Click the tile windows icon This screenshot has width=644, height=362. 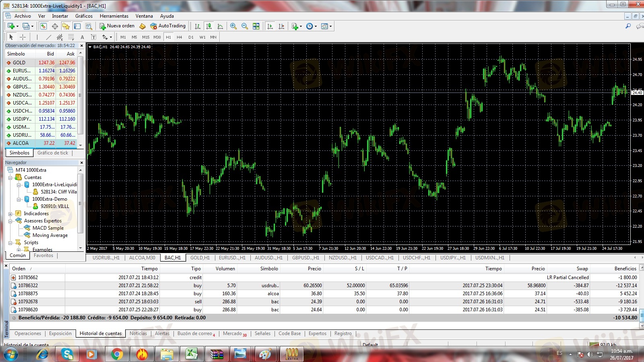[256, 26]
